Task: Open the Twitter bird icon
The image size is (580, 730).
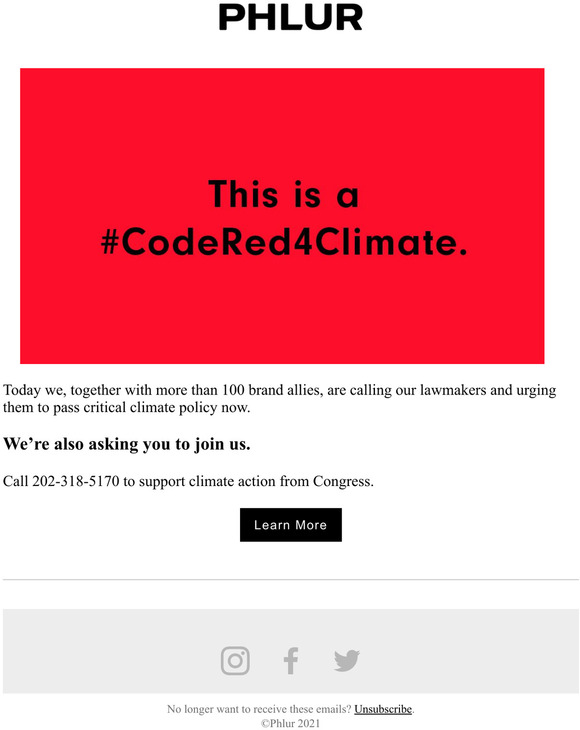Action: [x=347, y=661]
